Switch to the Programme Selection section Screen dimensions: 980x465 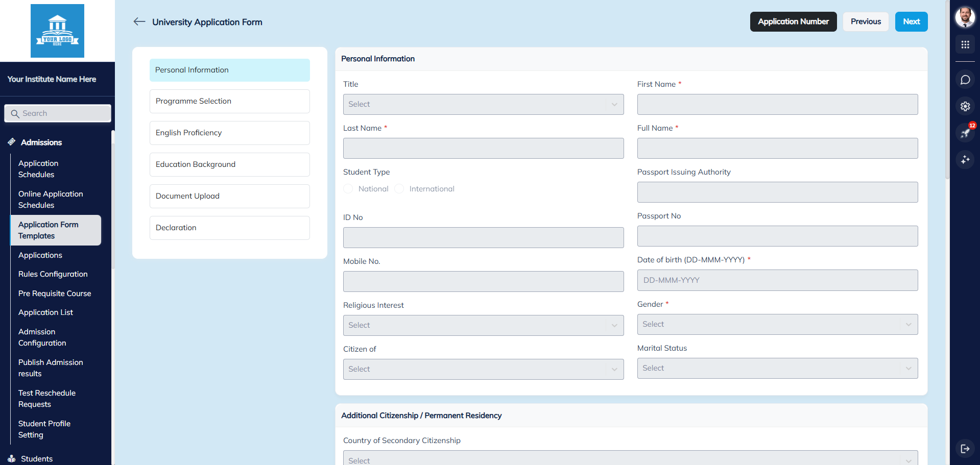[x=229, y=101]
